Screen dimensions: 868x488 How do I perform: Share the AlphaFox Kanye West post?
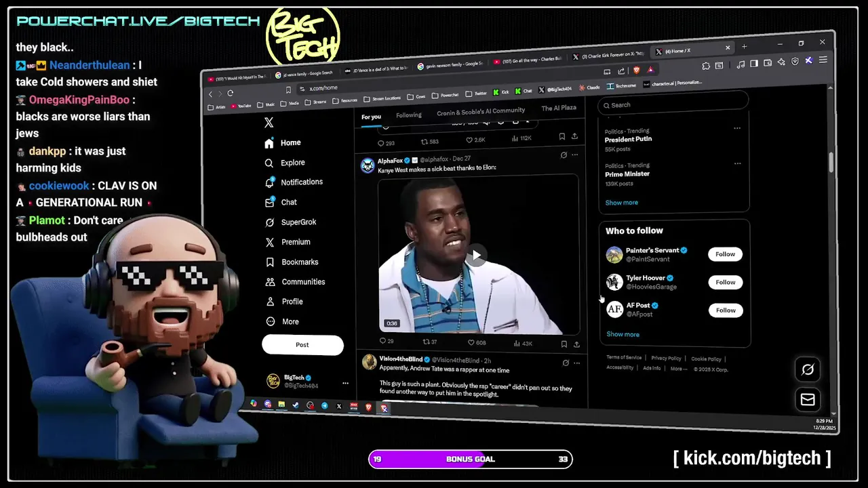point(576,344)
